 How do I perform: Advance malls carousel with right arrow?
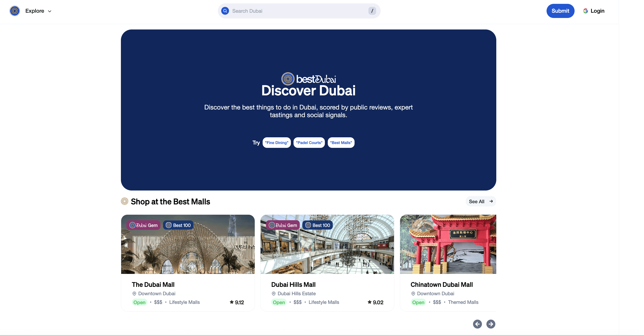tap(491, 324)
